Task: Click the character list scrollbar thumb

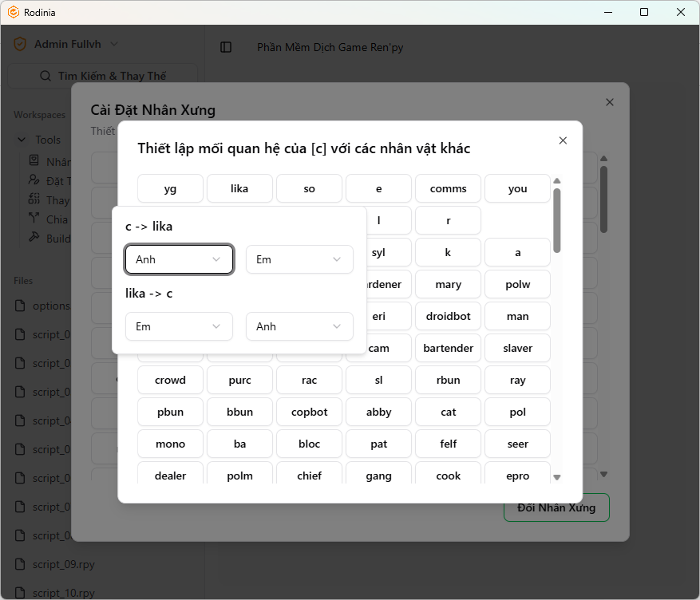Action: pyautogui.click(x=556, y=220)
